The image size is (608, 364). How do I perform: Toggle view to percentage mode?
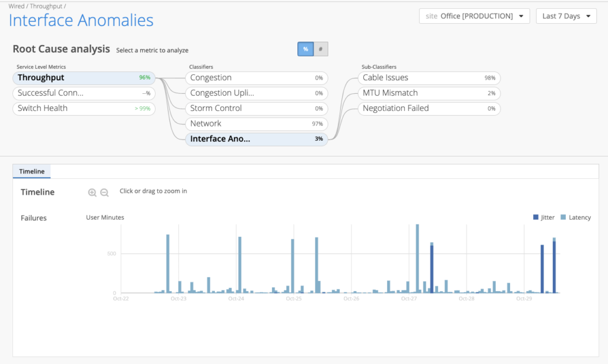point(305,49)
